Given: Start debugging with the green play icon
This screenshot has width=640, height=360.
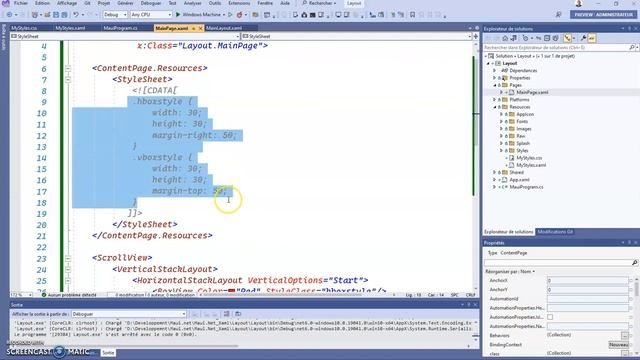Looking at the screenshot, I should click(178, 15).
